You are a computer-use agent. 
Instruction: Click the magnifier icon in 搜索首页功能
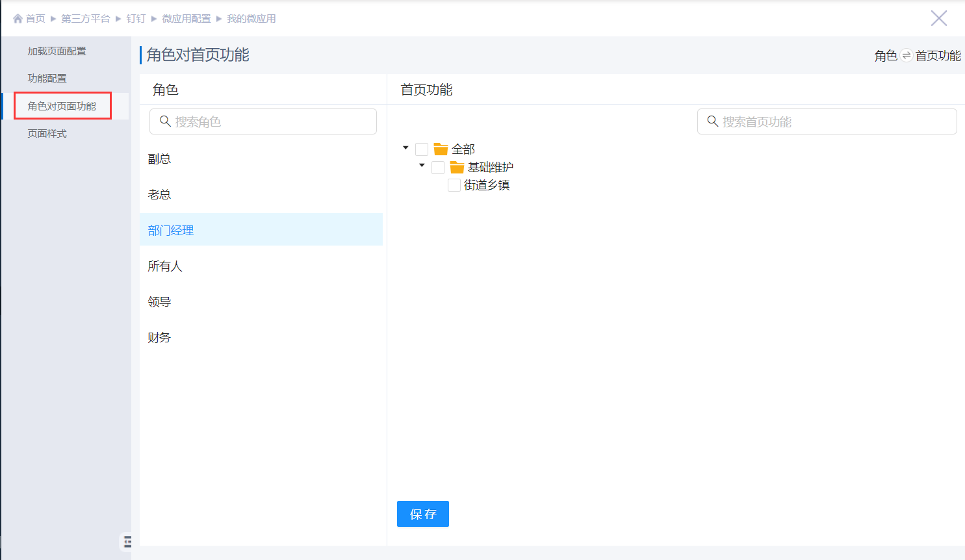click(x=713, y=121)
